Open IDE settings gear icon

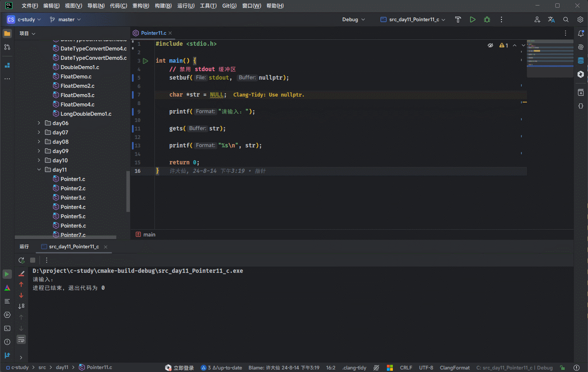[580, 19]
